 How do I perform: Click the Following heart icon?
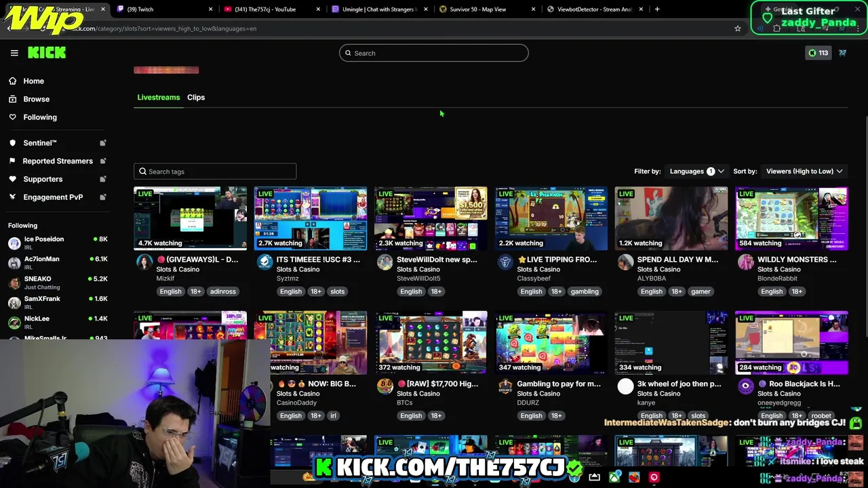pos(12,117)
